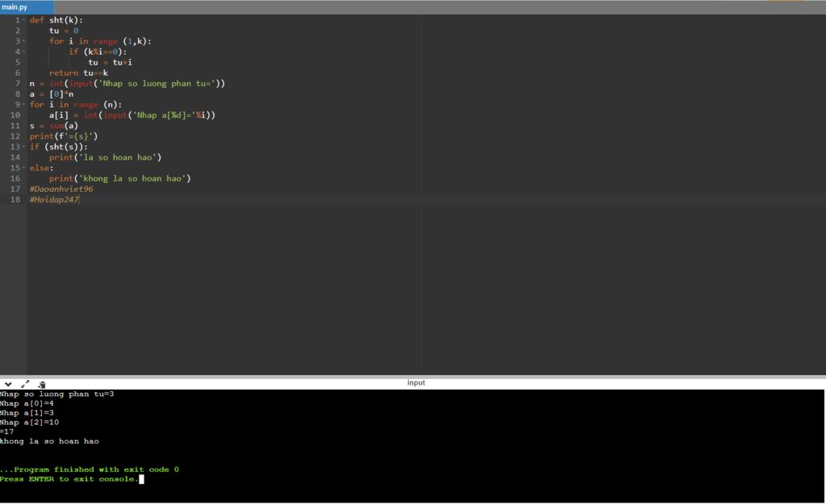Viewport: 826px width, 504px height.
Task: Click the 'Nhap a[%d]=' string in code
Action: point(165,115)
